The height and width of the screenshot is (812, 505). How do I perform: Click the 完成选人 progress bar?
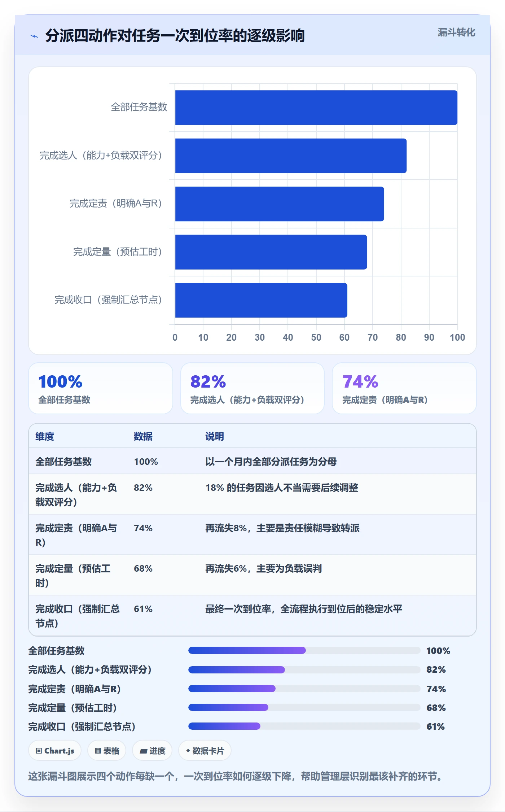pyautogui.click(x=304, y=669)
